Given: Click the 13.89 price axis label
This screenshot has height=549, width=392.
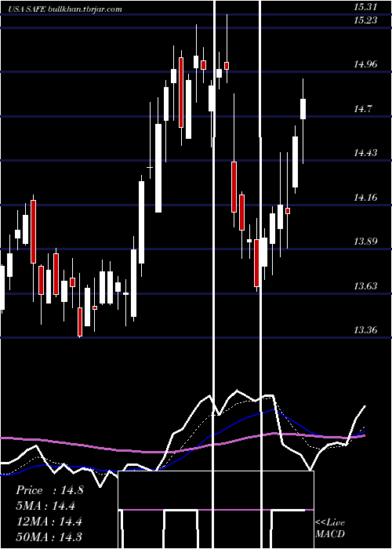Looking at the screenshot, I should [x=365, y=242].
